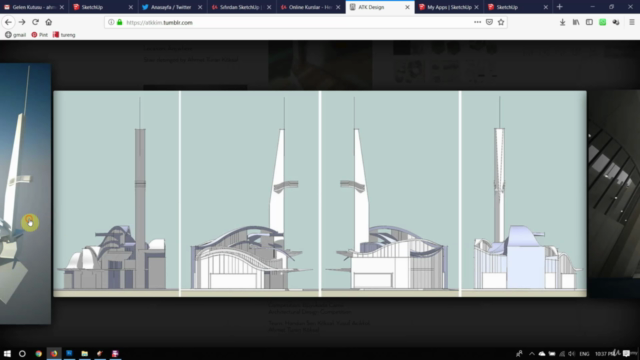This screenshot has width=640, height=360.
Task: Open the browser home page
Action: (x=49, y=22)
